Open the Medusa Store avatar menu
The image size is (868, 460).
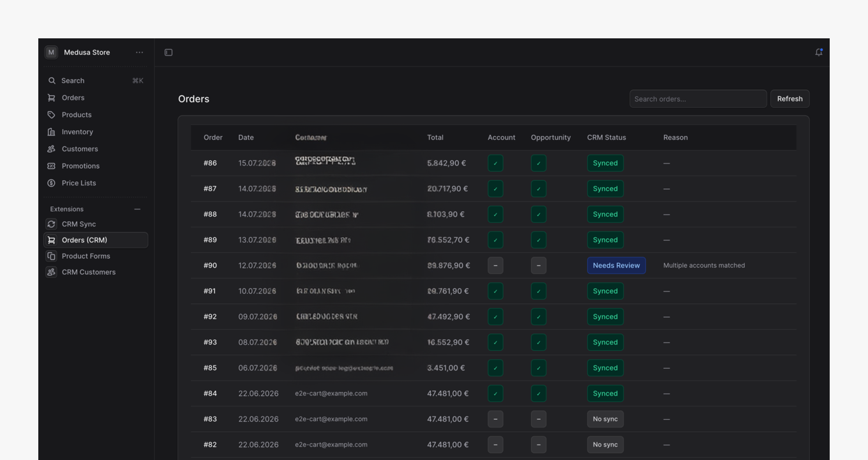[51, 52]
